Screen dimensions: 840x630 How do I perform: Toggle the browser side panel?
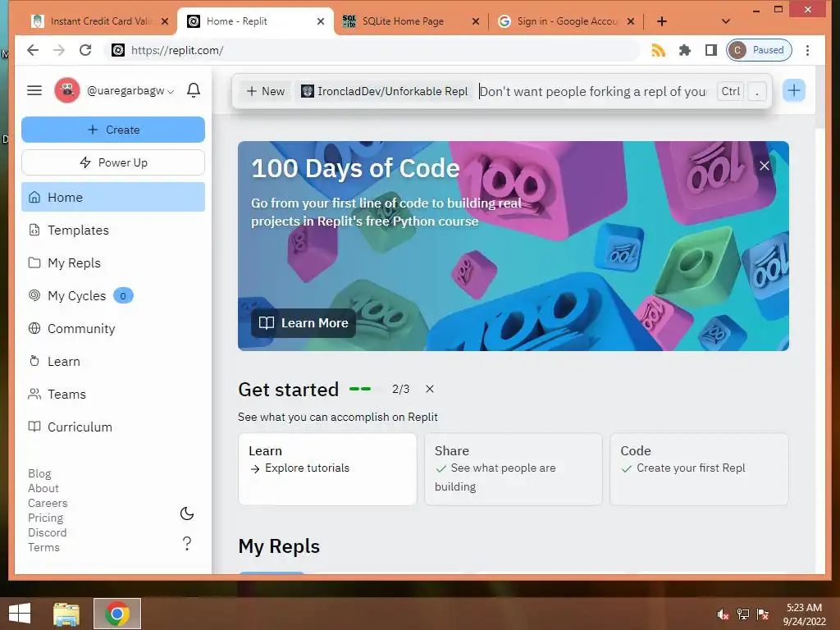click(711, 50)
